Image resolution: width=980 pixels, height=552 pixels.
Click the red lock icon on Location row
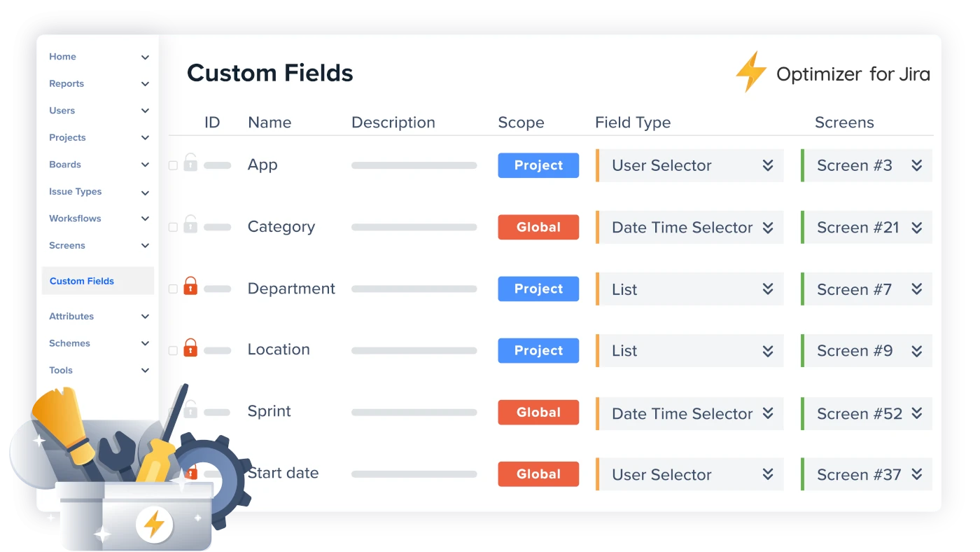pyautogui.click(x=190, y=347)
